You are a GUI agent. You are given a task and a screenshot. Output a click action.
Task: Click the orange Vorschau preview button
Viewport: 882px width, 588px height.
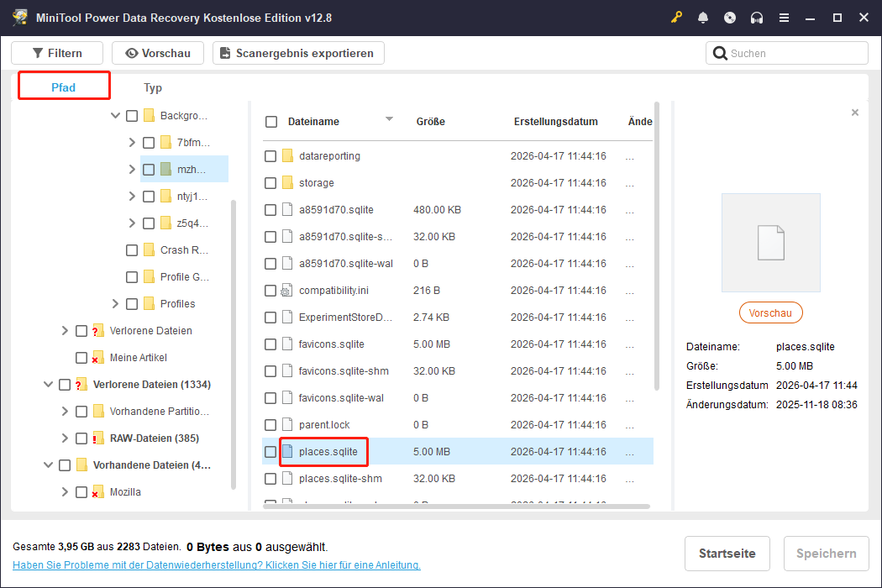[x=770, y=312]
